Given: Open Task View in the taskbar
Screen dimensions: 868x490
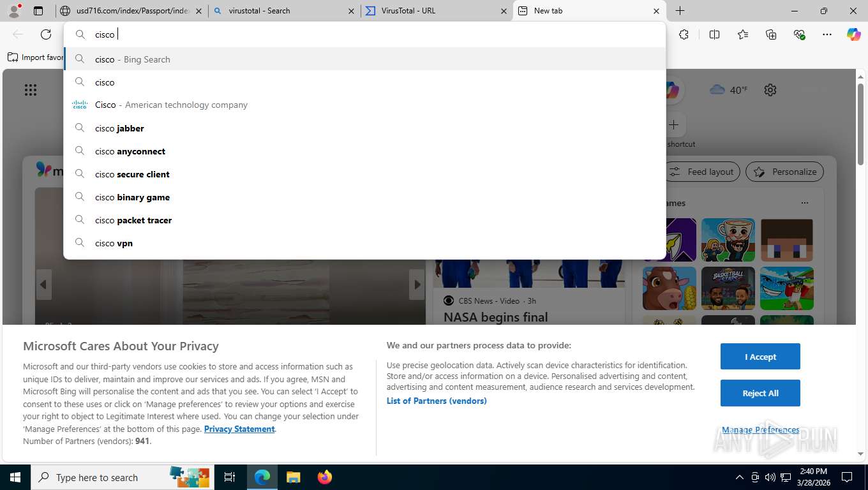Looking at the screenshot, I should [x=230, y=477].
